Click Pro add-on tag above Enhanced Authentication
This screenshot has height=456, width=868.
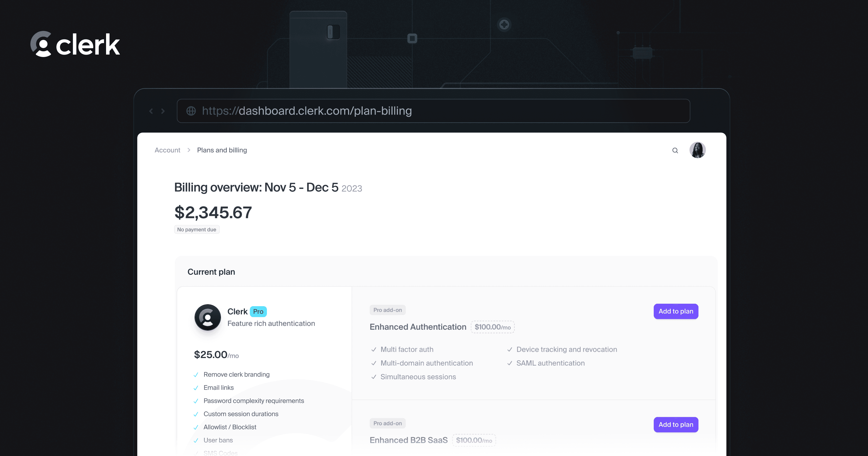pos(388,310)
